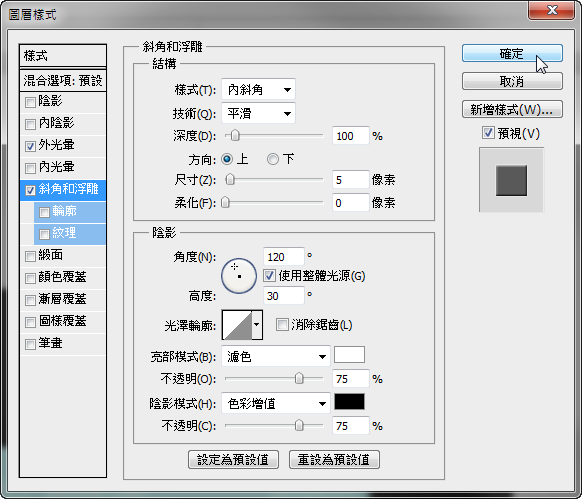Open the 樣式 style dropdown (內斜角)
This screenshot has width=582, height=499.
258,89
